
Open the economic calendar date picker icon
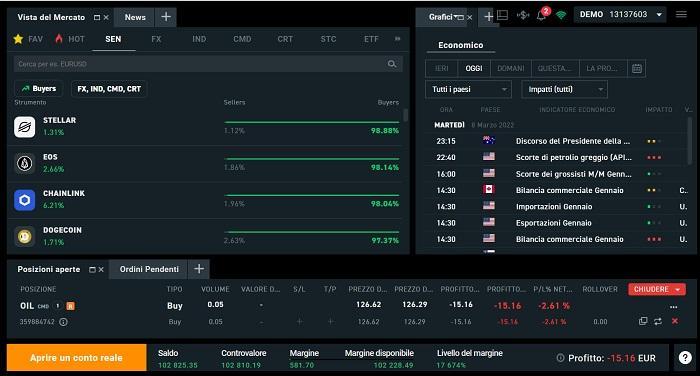pos(637,68)
